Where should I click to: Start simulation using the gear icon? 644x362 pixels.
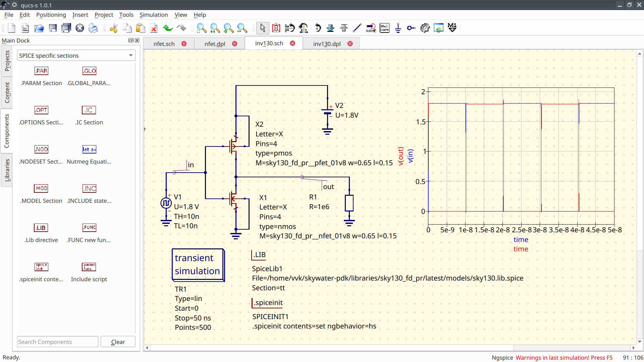point(425,28)
